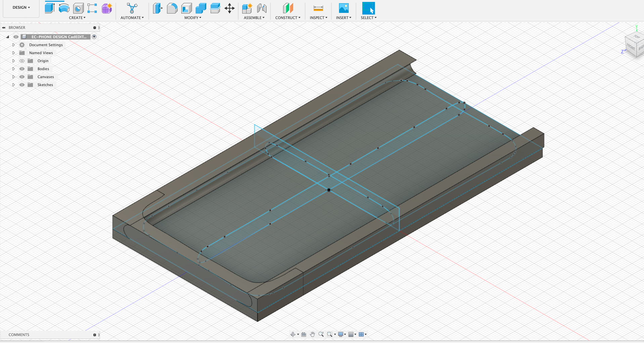Toggle visibility of Sketches folder

(22, 85)
